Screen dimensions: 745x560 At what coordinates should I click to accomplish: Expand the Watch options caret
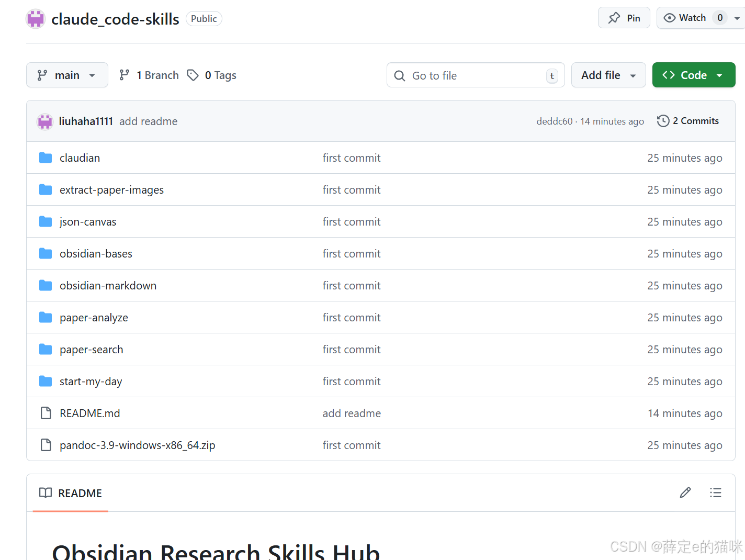[737, 18]
